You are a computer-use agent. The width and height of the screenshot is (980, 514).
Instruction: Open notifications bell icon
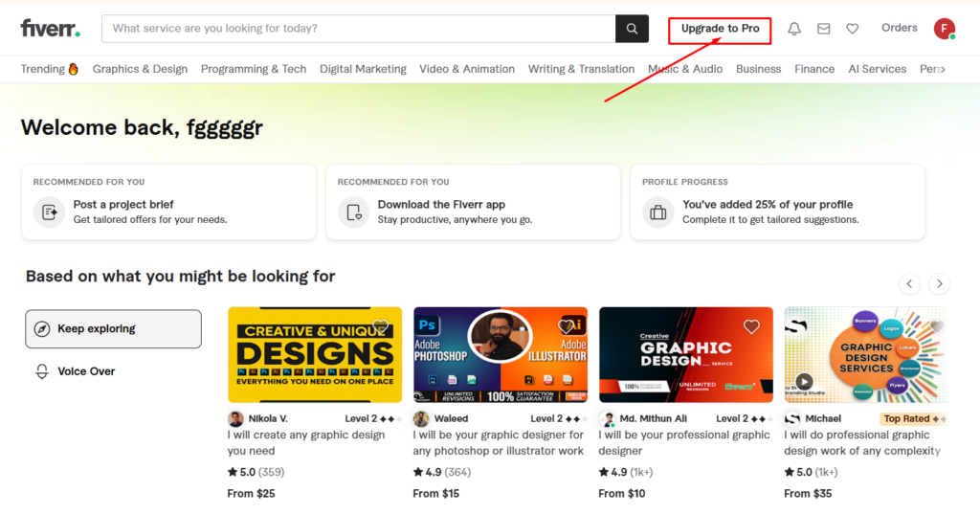pyautogui.click(x=793, y=29)
